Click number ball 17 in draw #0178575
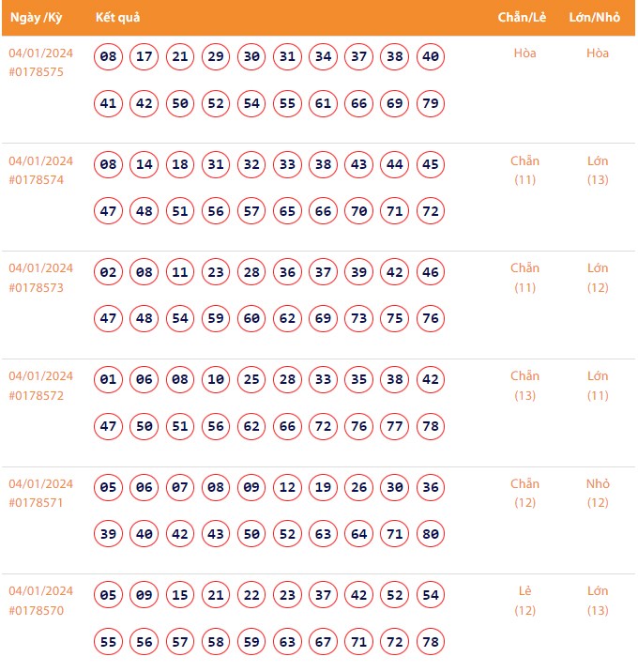Image resolution: width=638 pixels, height=672 pixels. (144, 57)
